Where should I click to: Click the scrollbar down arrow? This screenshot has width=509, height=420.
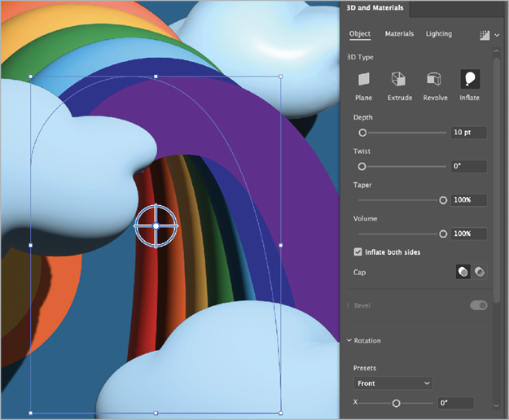[496, 405]
